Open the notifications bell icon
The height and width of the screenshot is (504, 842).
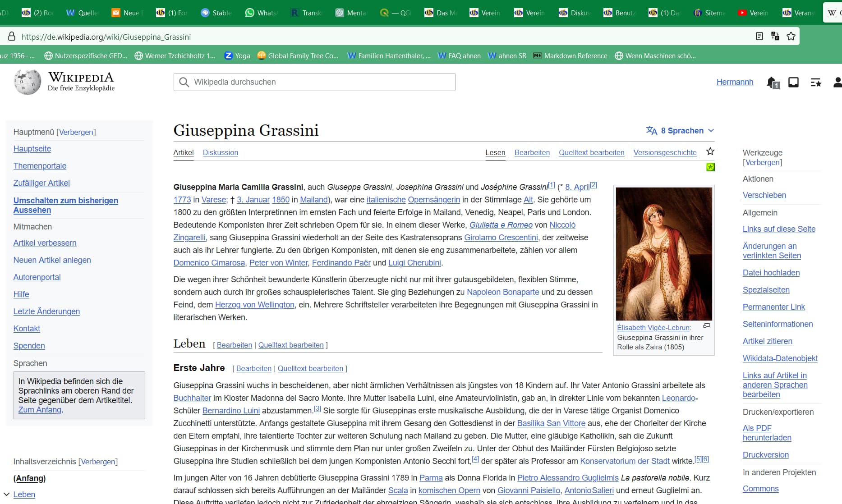[773, 82]
